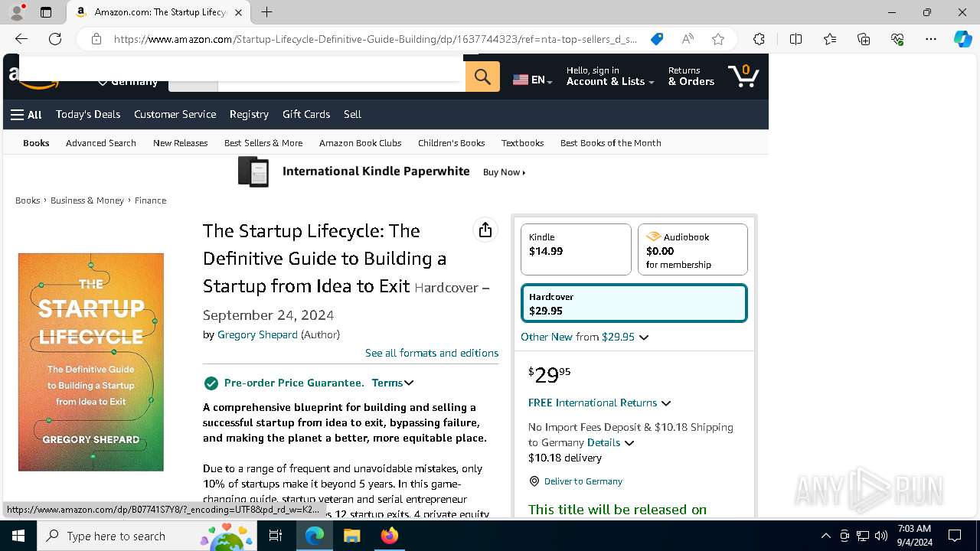
Task: View Best Books of the Month
Action: [610, 143]
